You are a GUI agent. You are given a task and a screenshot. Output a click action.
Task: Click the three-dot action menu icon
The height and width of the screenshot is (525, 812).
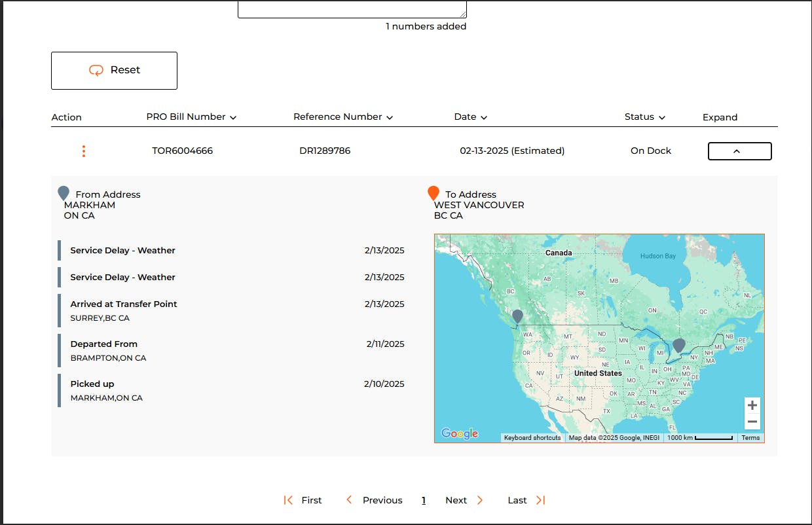click(84, 151)
